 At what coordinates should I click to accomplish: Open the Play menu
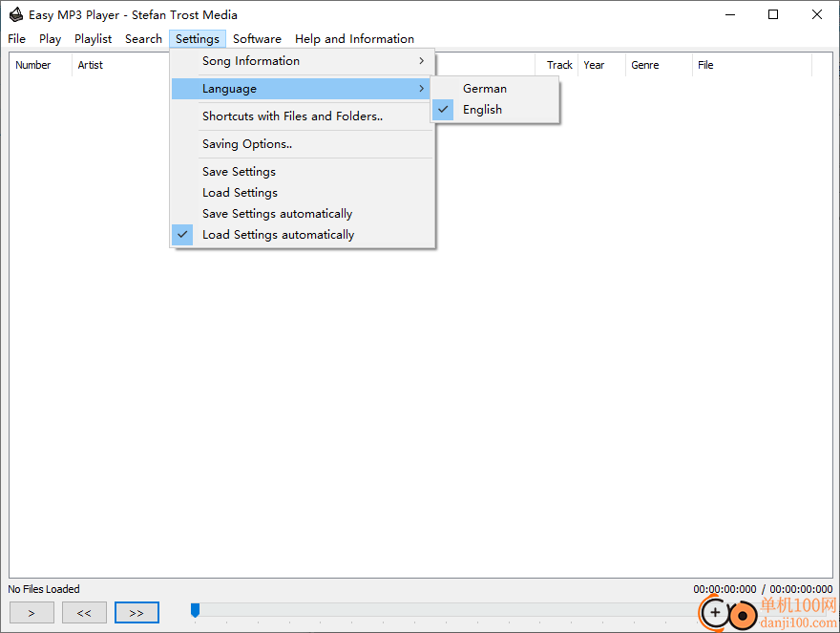[x=50, y=38]
